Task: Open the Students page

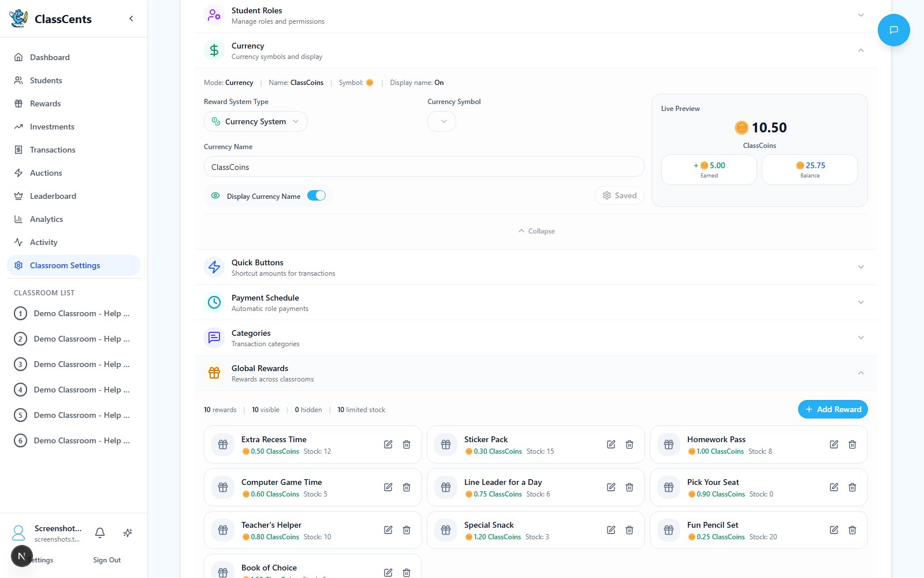Action: [73, 80]
